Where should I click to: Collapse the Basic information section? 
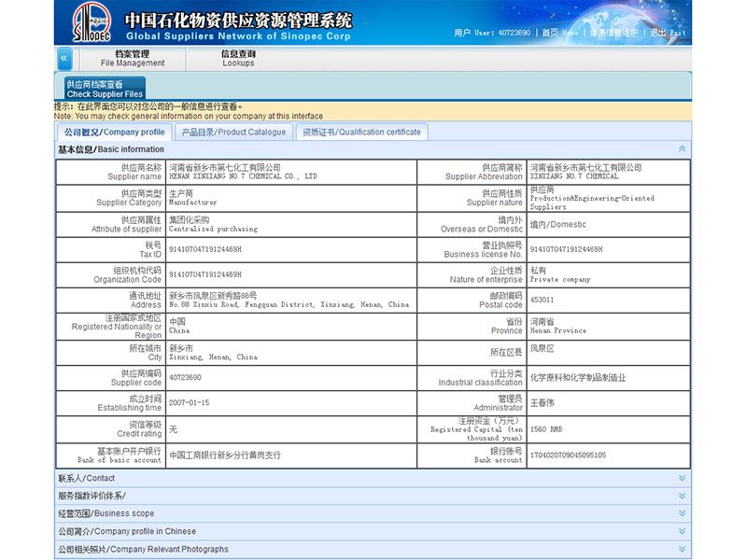tap(682, 149)
